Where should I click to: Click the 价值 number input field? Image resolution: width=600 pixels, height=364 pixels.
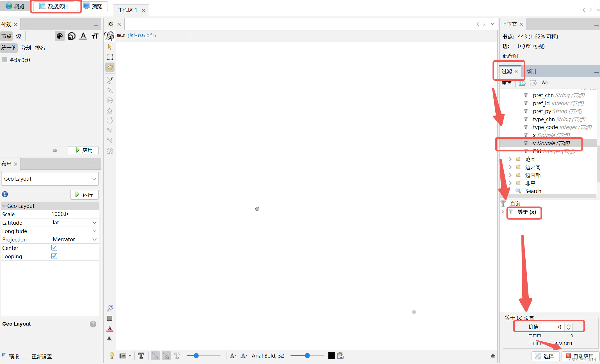click(x=552, y=327)
